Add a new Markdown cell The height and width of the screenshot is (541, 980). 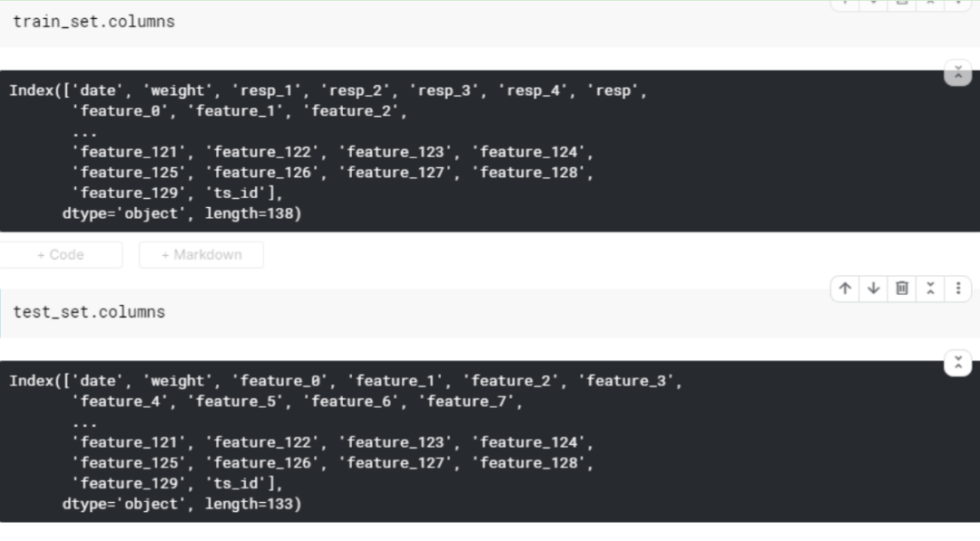[201, 255]
